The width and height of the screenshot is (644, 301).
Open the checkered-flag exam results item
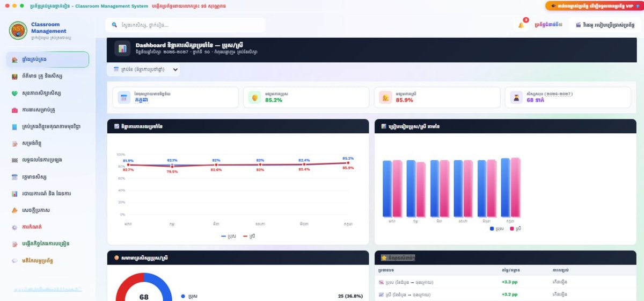pyautogui.click(x=48, y=160)
